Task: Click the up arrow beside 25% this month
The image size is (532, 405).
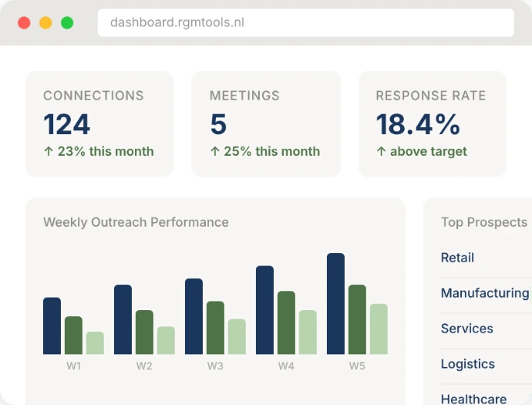Action: [214, 152]
